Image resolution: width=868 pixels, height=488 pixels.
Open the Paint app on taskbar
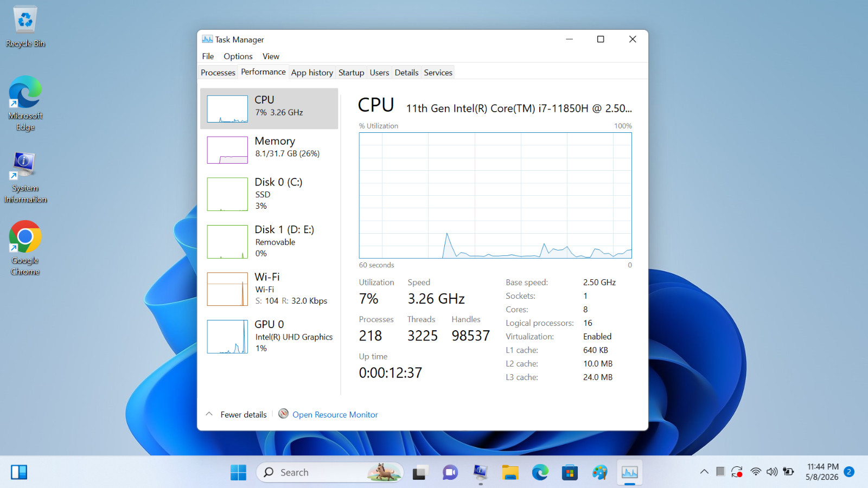(599, 472)
